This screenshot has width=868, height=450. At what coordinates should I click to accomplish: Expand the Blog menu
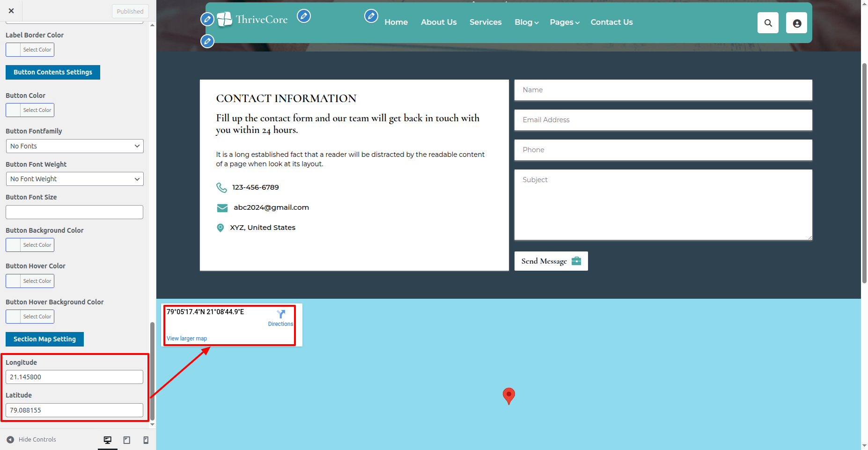pyautogui.click(x=526, y=22)
